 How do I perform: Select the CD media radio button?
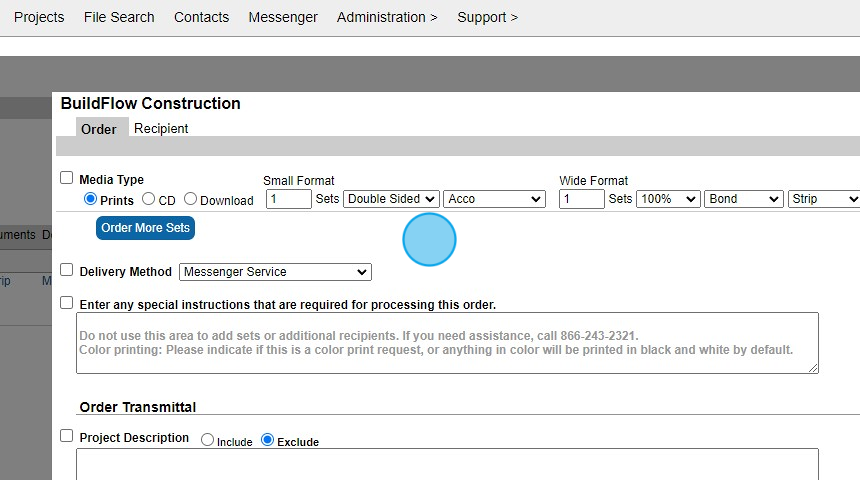pyautogui.click(x=149, y=199)
